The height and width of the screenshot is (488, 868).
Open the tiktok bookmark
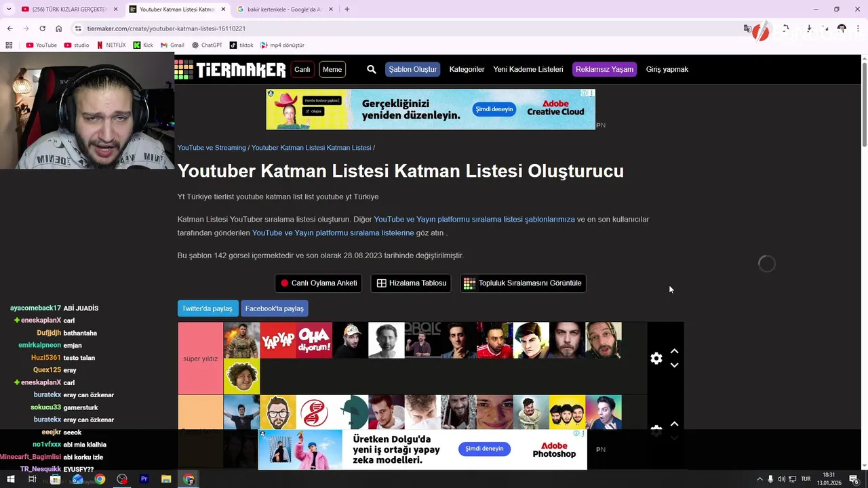(x=241, y=45)
